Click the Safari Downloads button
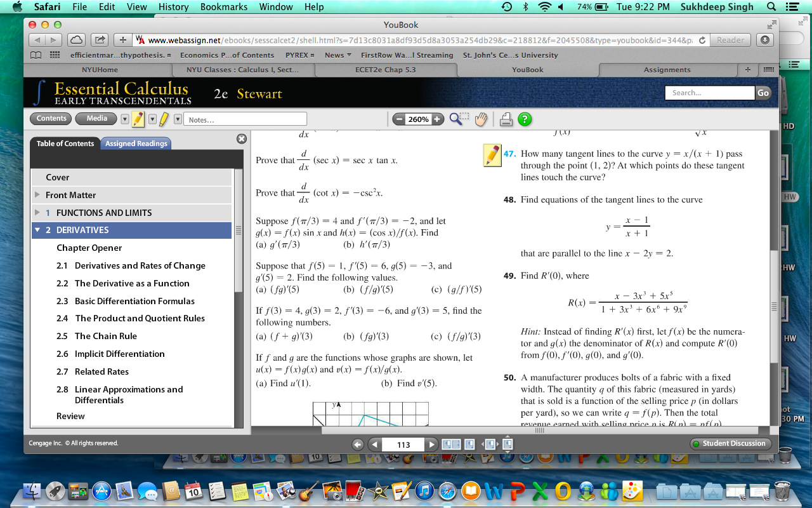Screen dimensions: 812x508 tap(765, 40)
